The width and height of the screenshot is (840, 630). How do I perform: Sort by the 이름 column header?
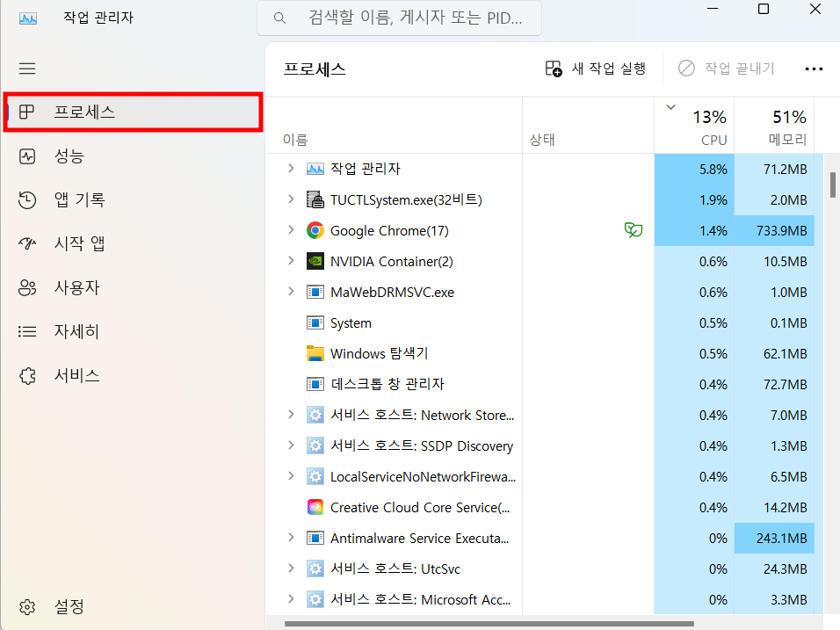click(x=394, y=126)
